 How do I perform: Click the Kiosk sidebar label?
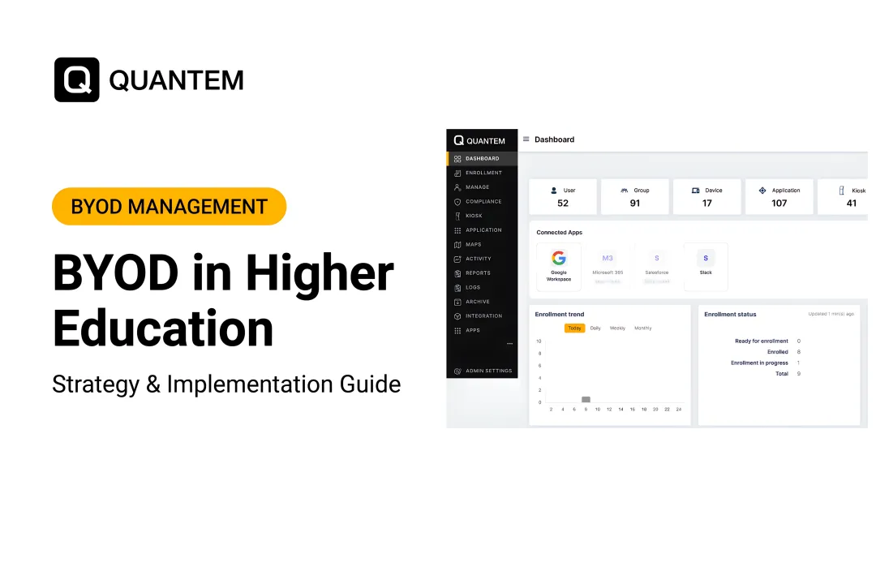[x=474, y=216]
